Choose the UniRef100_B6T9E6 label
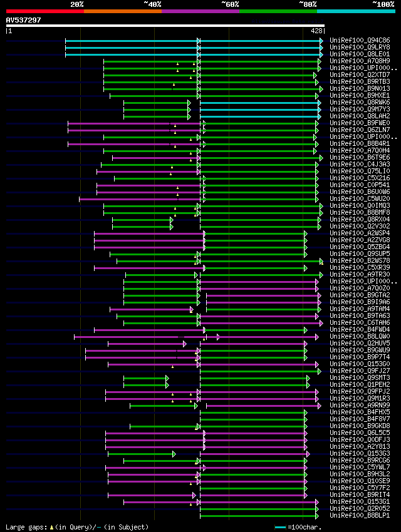401x532 pixels. coord(360,158)
